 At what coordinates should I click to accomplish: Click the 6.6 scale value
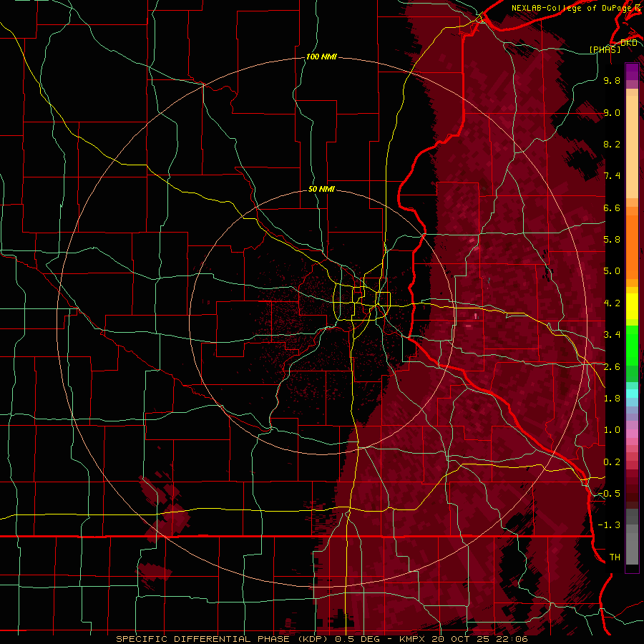tap(612, 208)
